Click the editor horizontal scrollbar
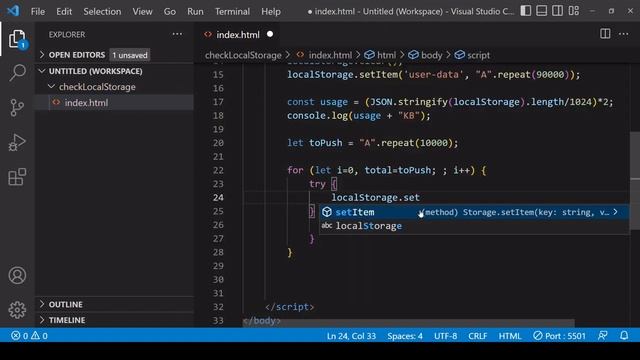The width and height of the screenshot is (640, 360). pos(409,323)
